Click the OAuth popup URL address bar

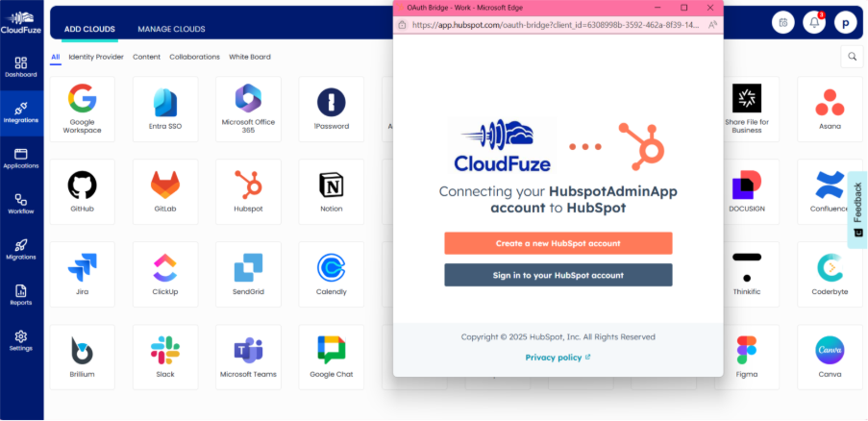pos(558,24)
